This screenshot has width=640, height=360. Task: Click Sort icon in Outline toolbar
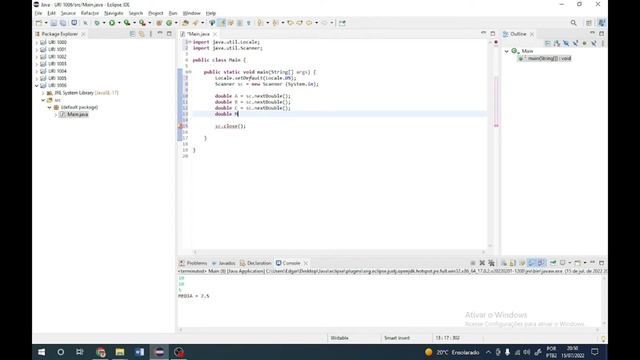tap(557, 43)
